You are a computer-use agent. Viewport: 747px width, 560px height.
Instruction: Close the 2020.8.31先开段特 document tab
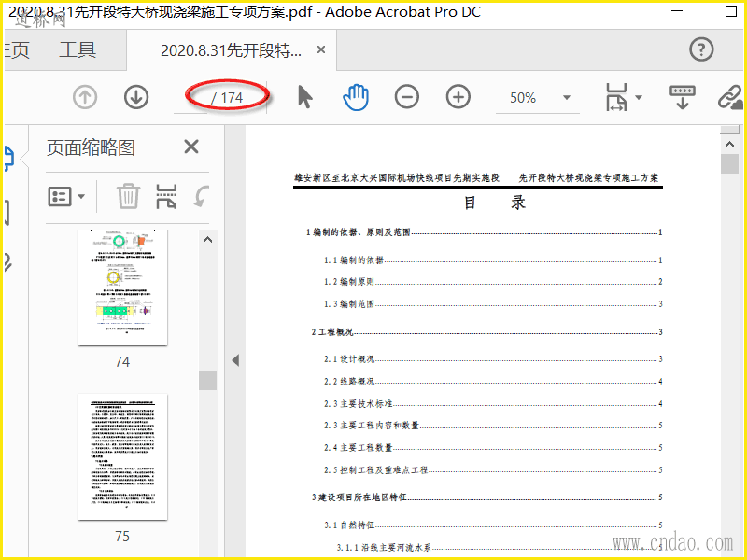[321, 49]
